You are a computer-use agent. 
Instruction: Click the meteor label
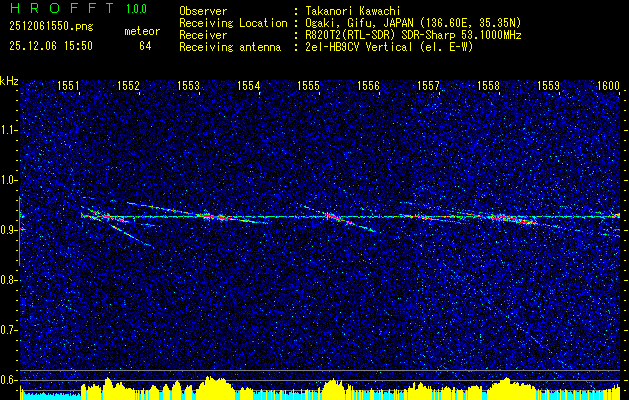(142, 31)
